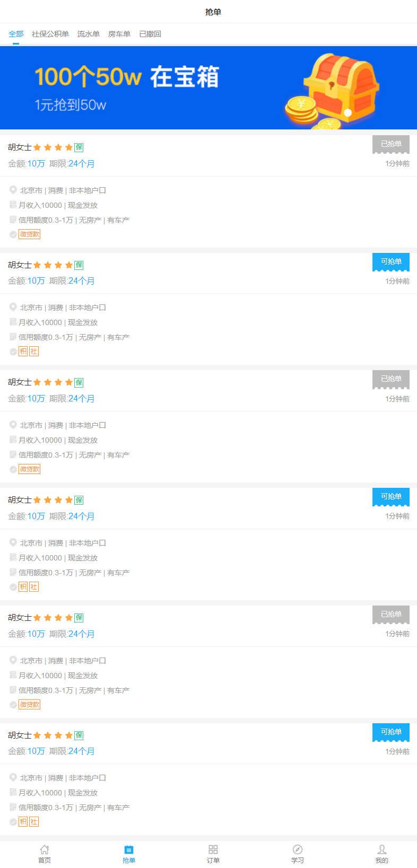
Task: Show the 已撤回 tab
Action: click(150, 34)
